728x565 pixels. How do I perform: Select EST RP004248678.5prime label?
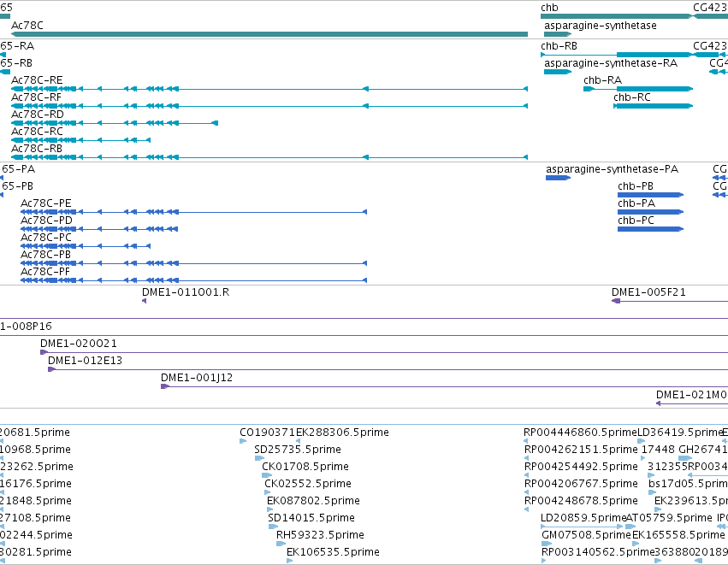tap(581, 502)
